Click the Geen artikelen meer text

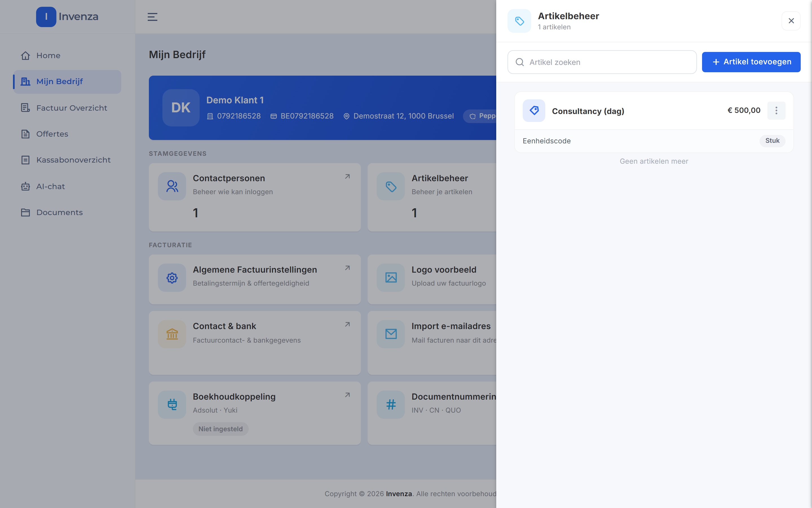click(654, 161)
